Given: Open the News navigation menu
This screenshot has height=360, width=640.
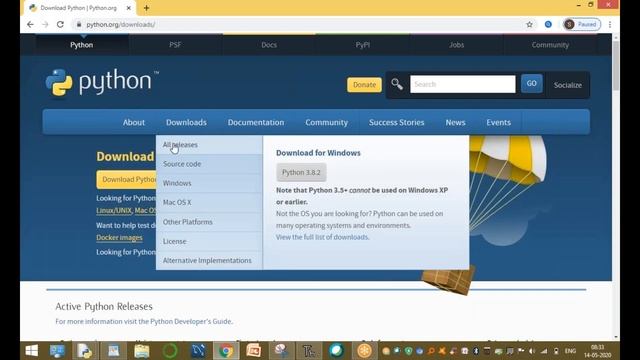Looking at the screenshot, I should click(456, 122).
